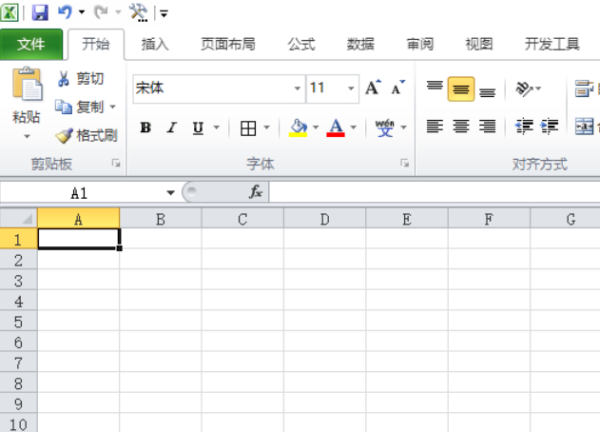Open the 数据 (Data) tab
The height and width of the screenshot is (432, 600).
tap(360, 44)
